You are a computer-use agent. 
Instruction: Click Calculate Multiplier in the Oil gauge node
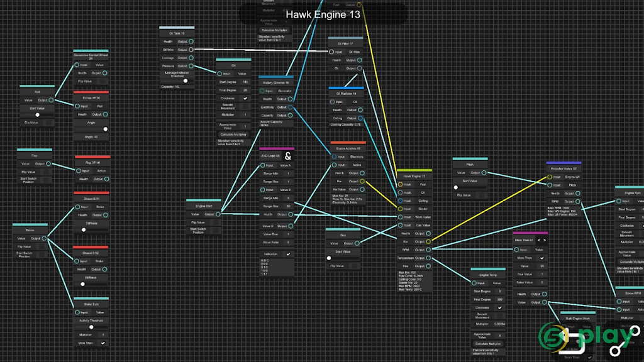[233, 134]
